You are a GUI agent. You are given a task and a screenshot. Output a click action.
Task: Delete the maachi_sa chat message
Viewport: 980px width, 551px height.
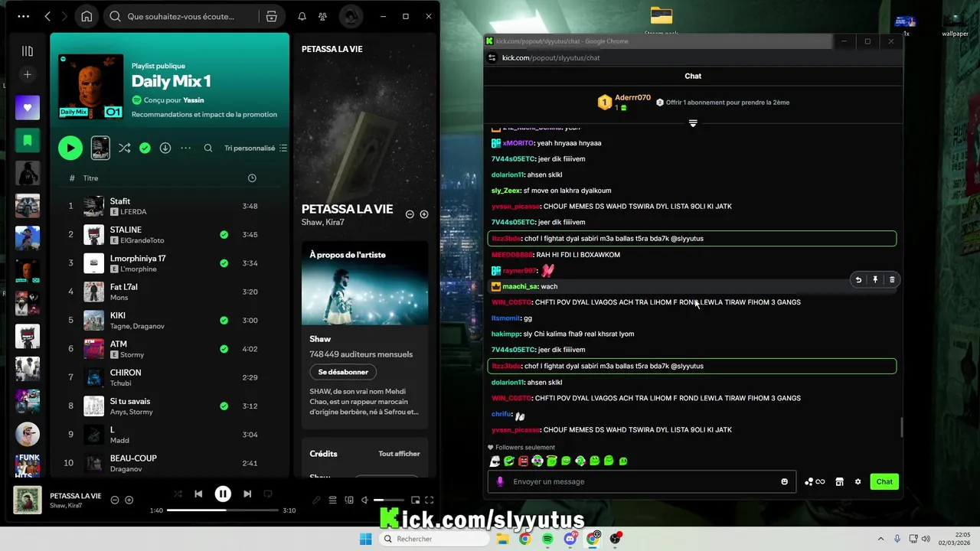[x=892, y=280]
